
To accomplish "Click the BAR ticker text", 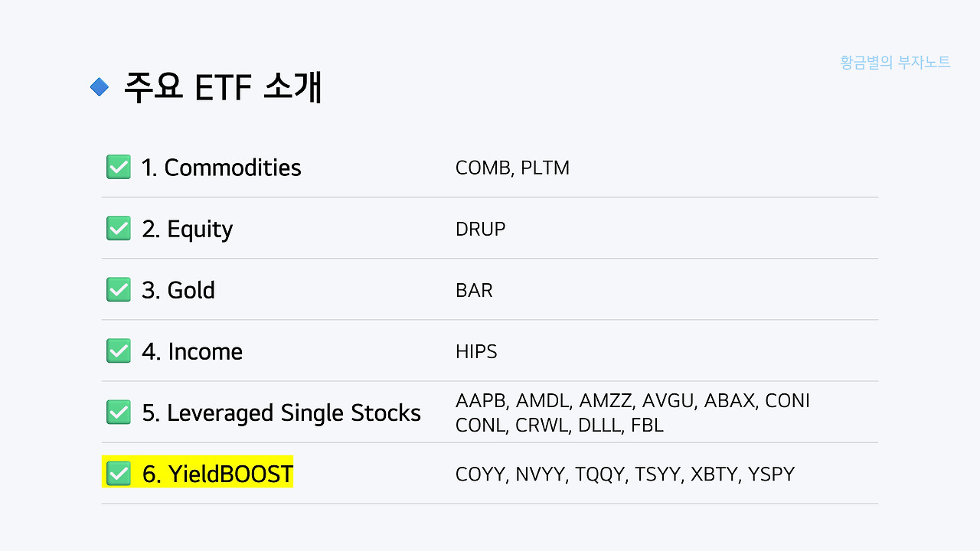I will [474, 290].
